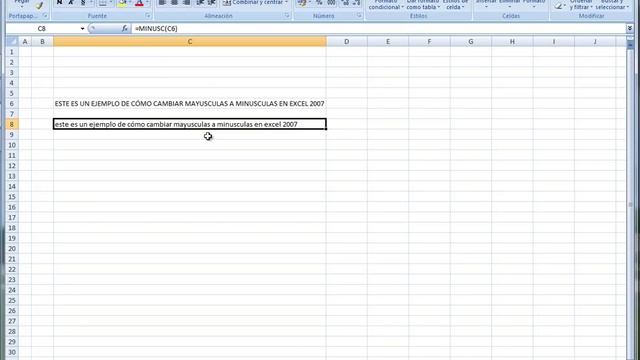Click the Format Painter brush icon
The image size is (640, 360).
pos(39,4)
